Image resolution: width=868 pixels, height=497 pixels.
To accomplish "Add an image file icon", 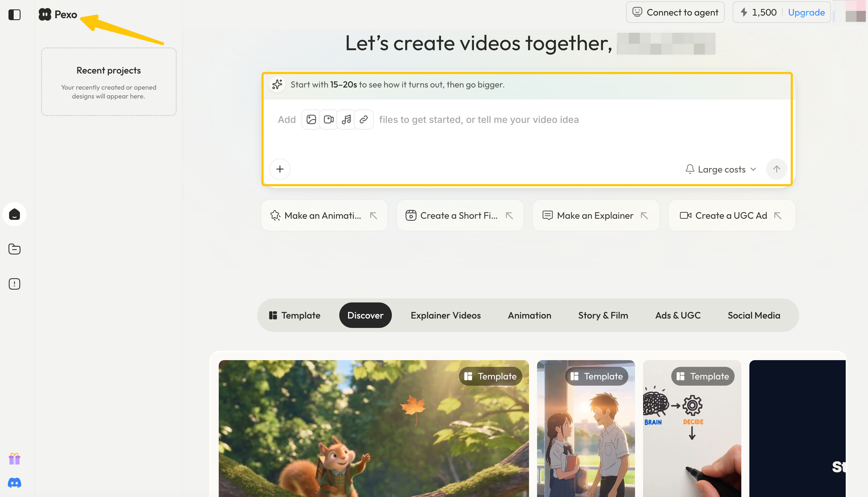I will click(x=311, y=119).
